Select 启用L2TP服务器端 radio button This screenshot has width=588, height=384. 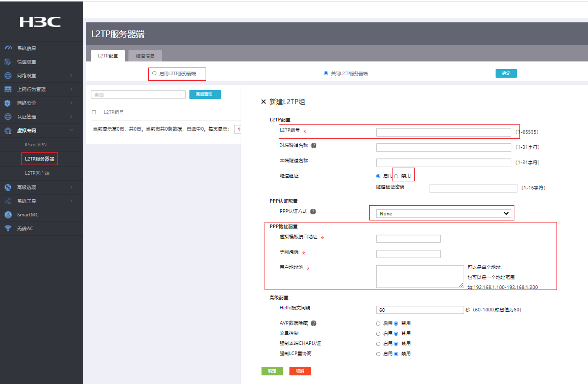coord(154,73)
